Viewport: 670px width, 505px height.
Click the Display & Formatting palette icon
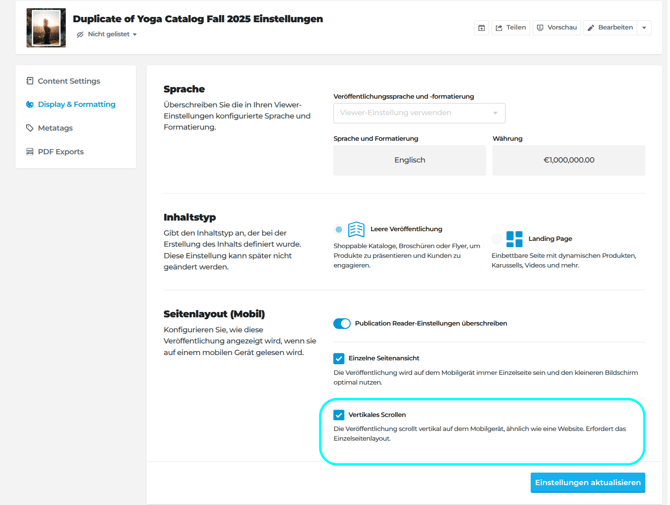[x=30, y=104]
